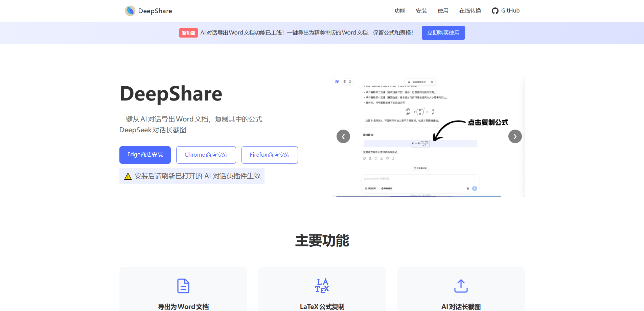Click the LaTeX公式复制 card title
644x311 pixels.
pyautogui.click(x=322, y=307)
